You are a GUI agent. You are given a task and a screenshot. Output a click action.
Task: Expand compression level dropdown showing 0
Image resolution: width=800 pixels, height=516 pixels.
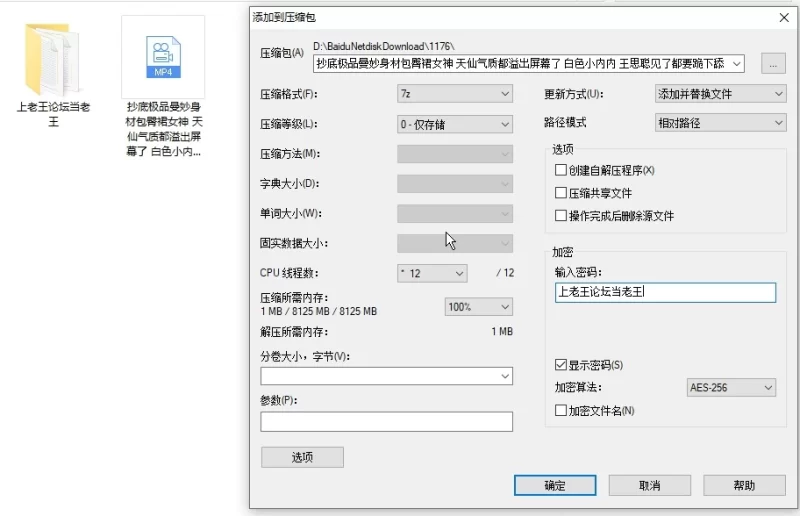455,124
